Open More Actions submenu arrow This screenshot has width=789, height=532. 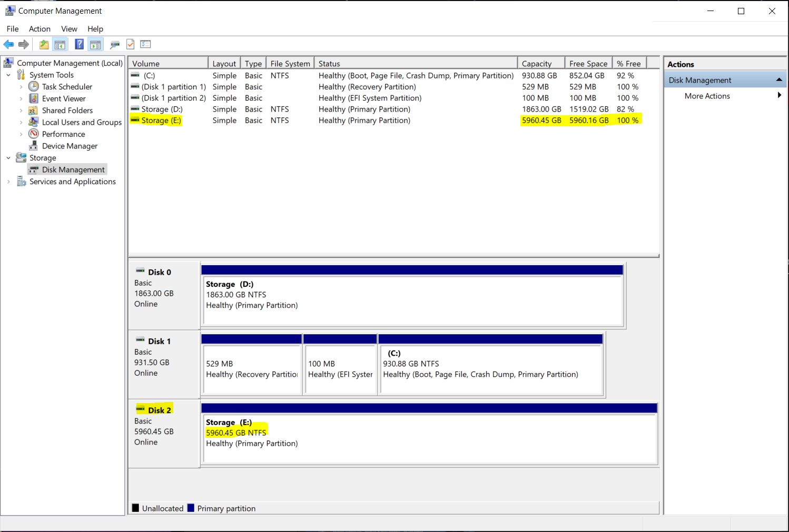pyautogui.click(x=779, y=96)
